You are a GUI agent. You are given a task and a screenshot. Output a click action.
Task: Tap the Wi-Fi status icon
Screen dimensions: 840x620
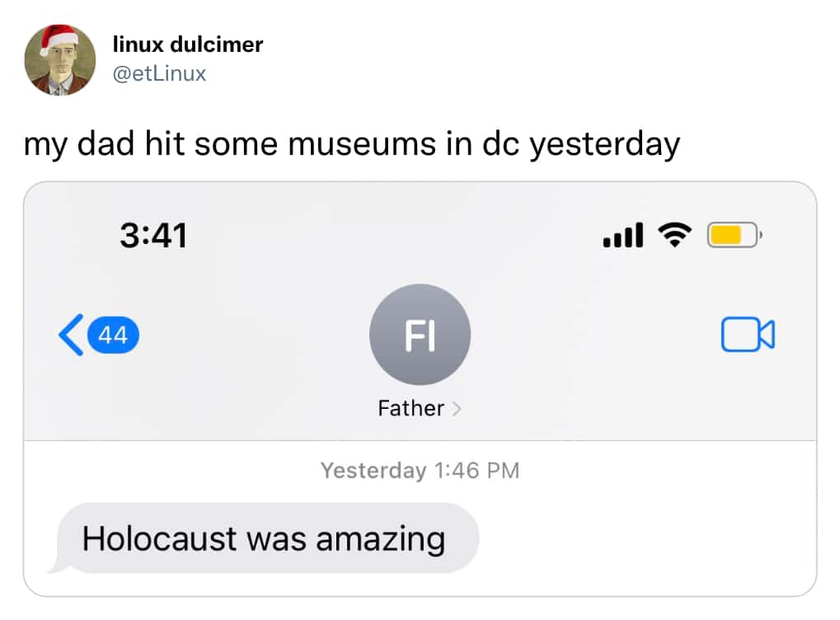675,235
